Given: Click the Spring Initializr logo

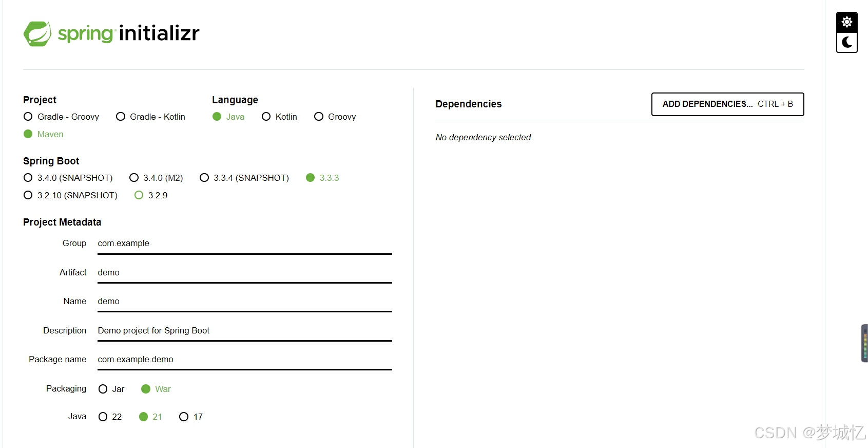Looking at the screenshot, I should 111,33.
